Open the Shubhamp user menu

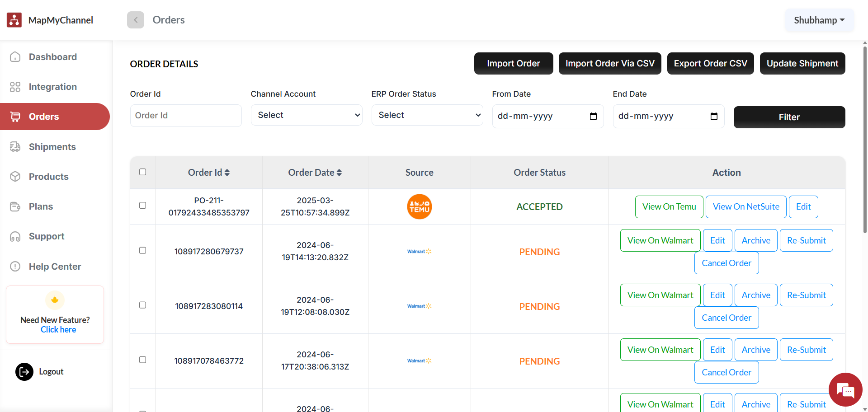[x=819, y=20]
